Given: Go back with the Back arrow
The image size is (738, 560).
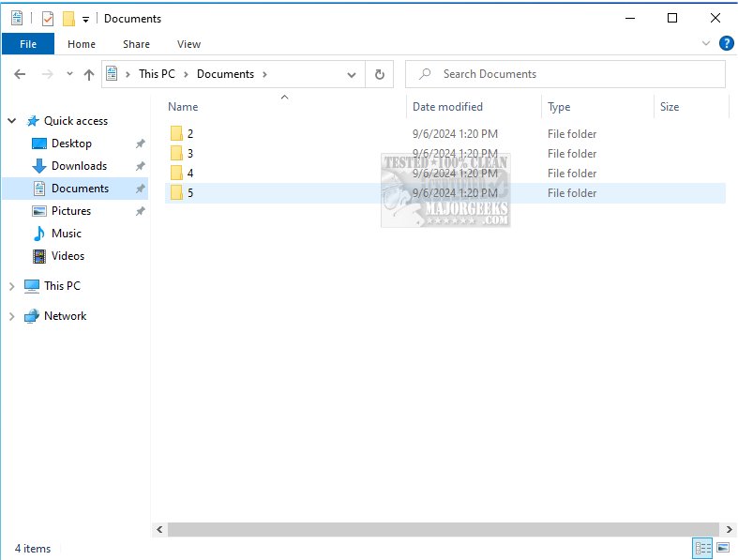Looking at the screenshot, I should pyautogui.click(x=20, y=74).
